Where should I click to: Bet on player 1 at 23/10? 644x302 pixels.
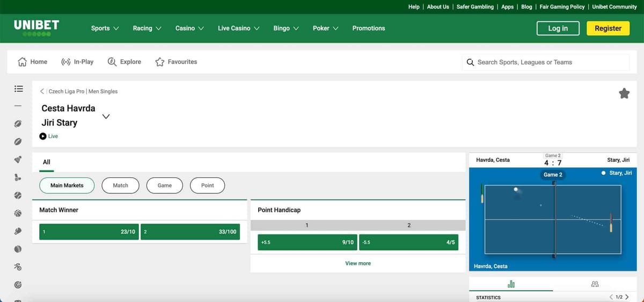[x=89, y=232]
